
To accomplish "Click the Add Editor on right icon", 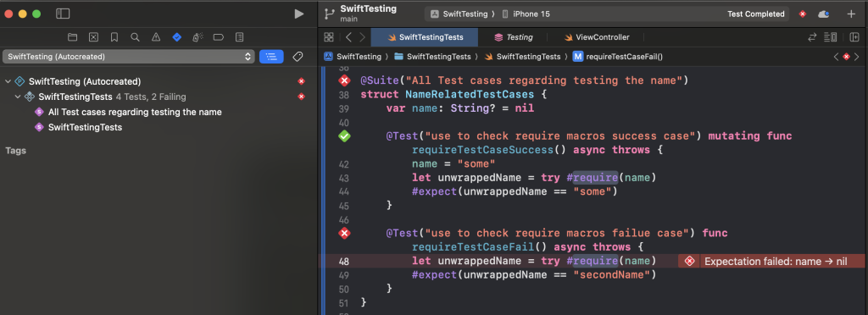I will (854, 37).
